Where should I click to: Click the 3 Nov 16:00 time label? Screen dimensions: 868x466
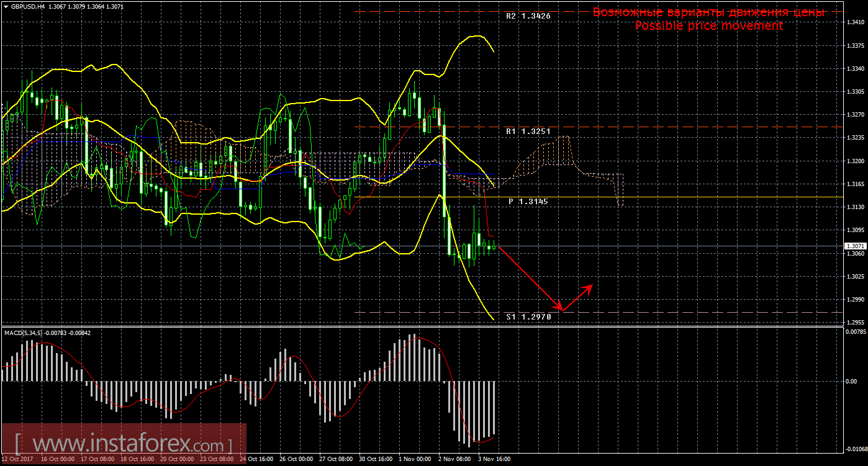[x=494, y=460]
